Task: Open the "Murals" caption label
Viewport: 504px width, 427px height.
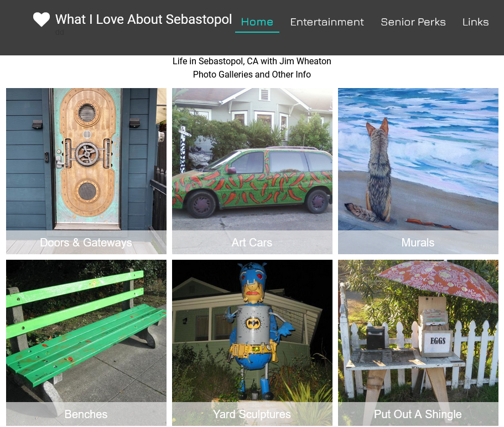Action: [418, 243]
